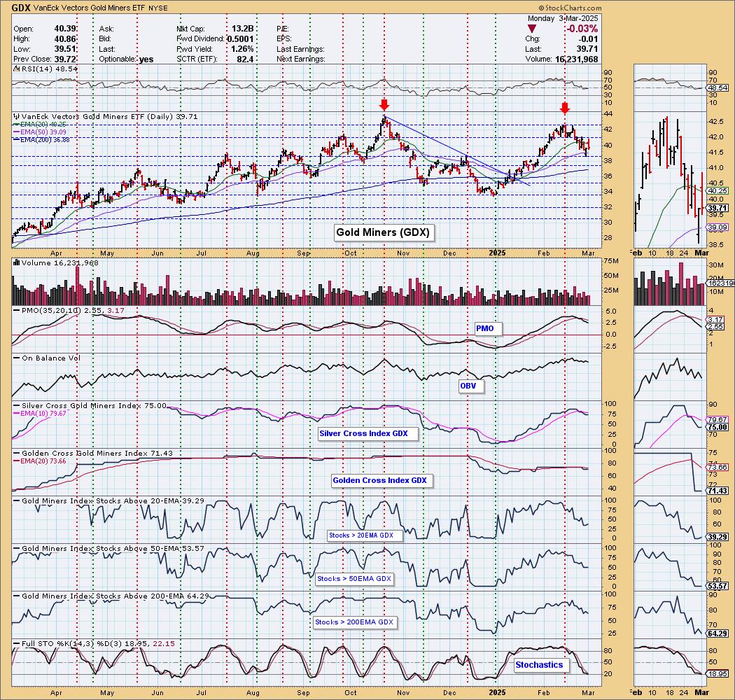
Task: Click the RSI(14) 48.54 panel label
Action: (x=49, y=69)
